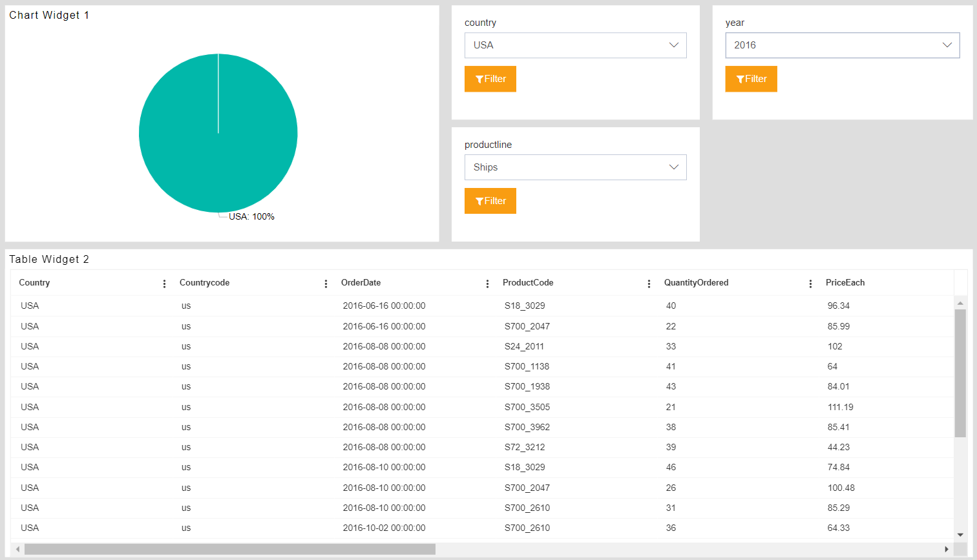Click the Chart Widget 1 title
977x560 pixels.
coord(49,15)
